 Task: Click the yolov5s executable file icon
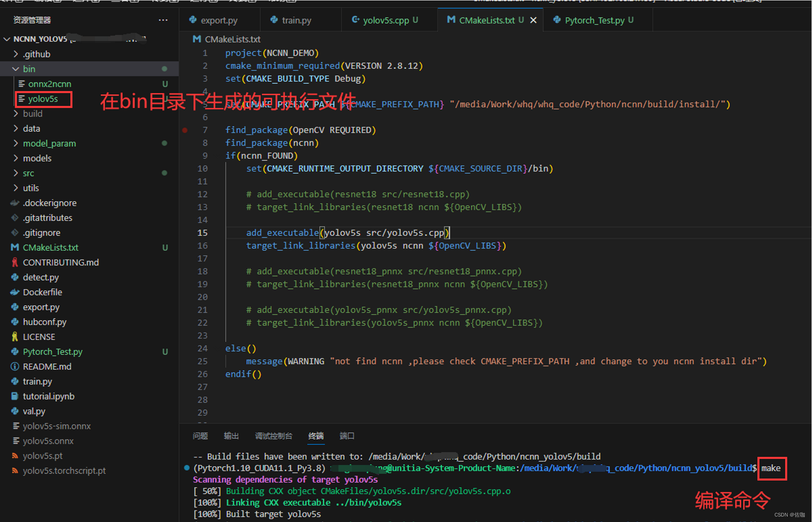click(x=21, y=99)
